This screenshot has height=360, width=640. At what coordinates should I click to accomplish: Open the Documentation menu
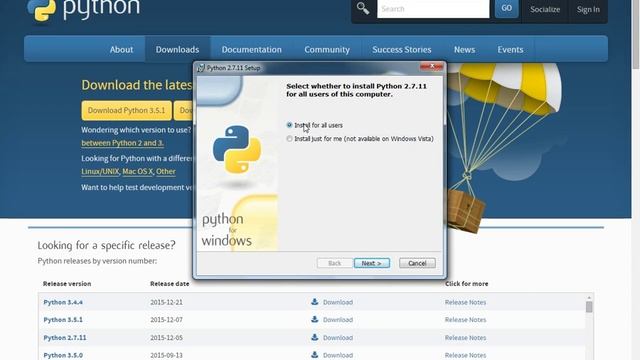pyautogui.click(x=251, y=49)
